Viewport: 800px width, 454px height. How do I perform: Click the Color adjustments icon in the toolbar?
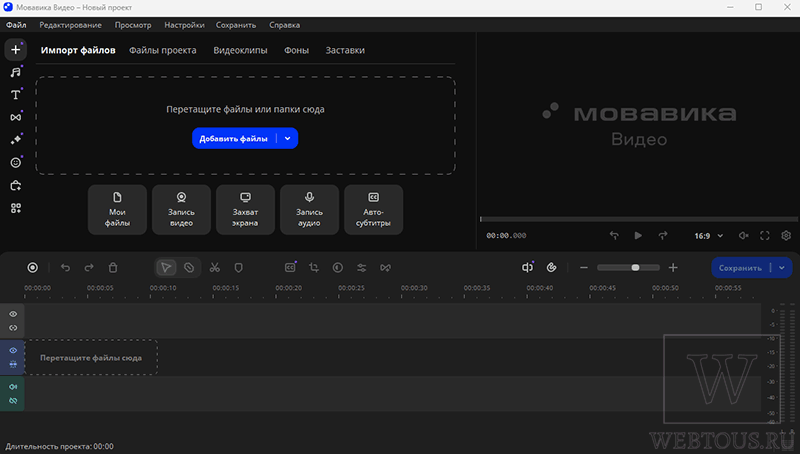click(338, 267)
